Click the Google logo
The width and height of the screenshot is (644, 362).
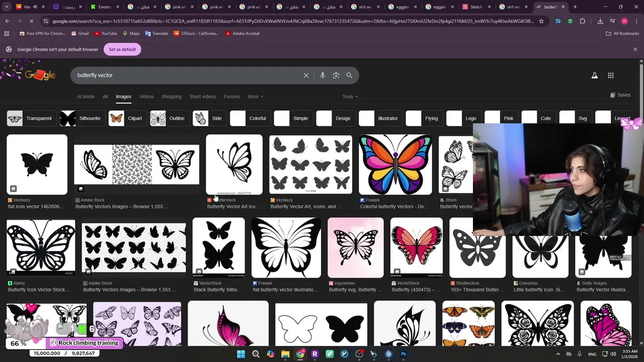pos(40,75)
